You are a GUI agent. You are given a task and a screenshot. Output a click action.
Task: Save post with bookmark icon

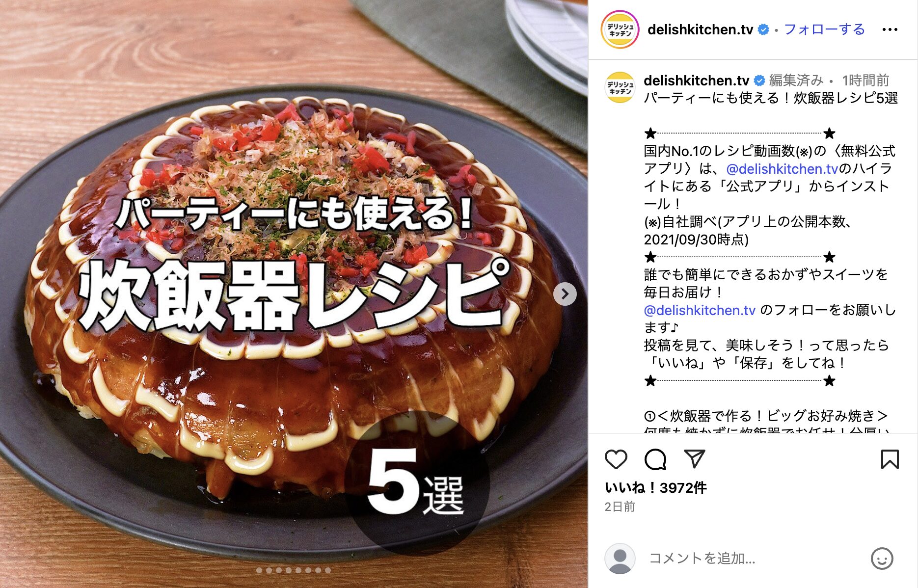pos(890,459)
